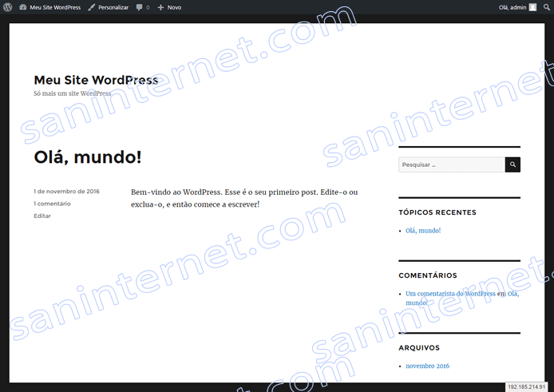Viewport: 554px width, 392px height.
Task: Open the WordPress logo menu
Action: coord(8,7)
